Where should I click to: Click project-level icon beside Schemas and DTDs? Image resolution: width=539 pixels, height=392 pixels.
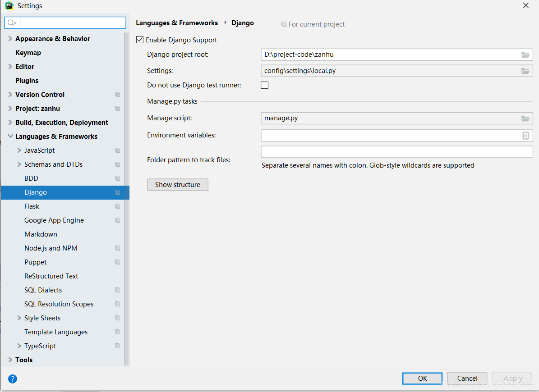pos(118,164)
